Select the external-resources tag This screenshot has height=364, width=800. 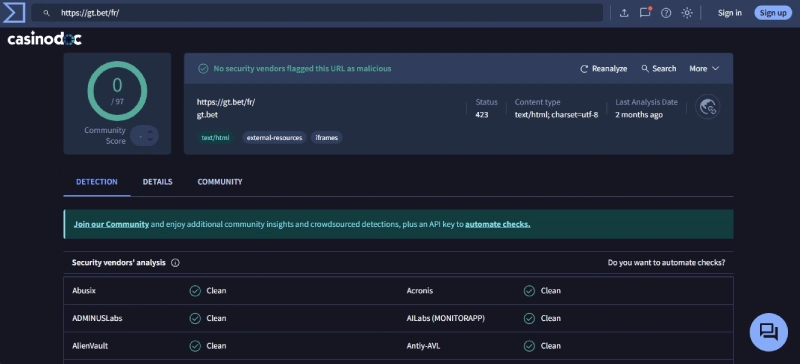(274, 138)
